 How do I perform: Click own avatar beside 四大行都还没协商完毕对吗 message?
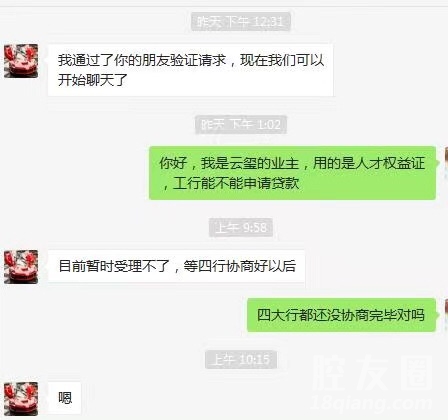click(446, 315)
